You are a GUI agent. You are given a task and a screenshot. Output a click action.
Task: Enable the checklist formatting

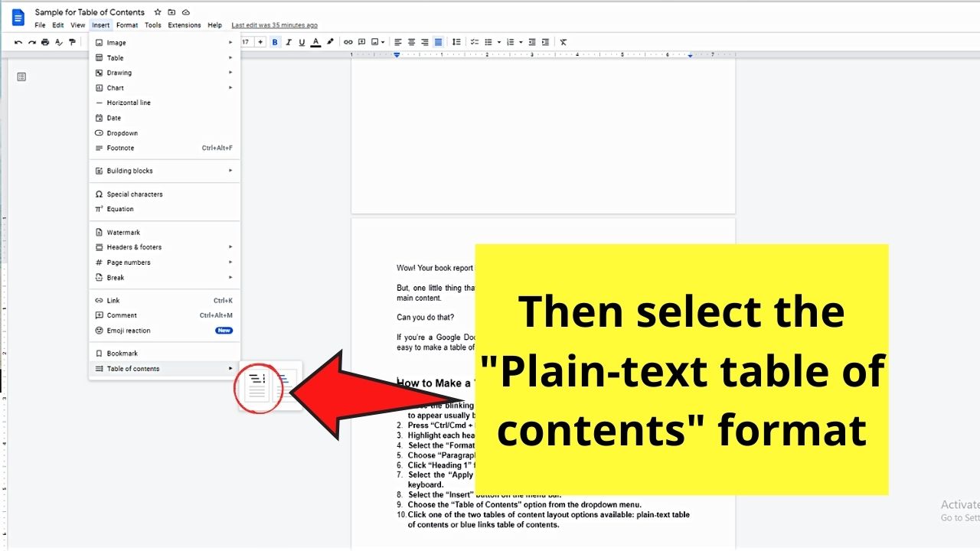pos(475,42)
